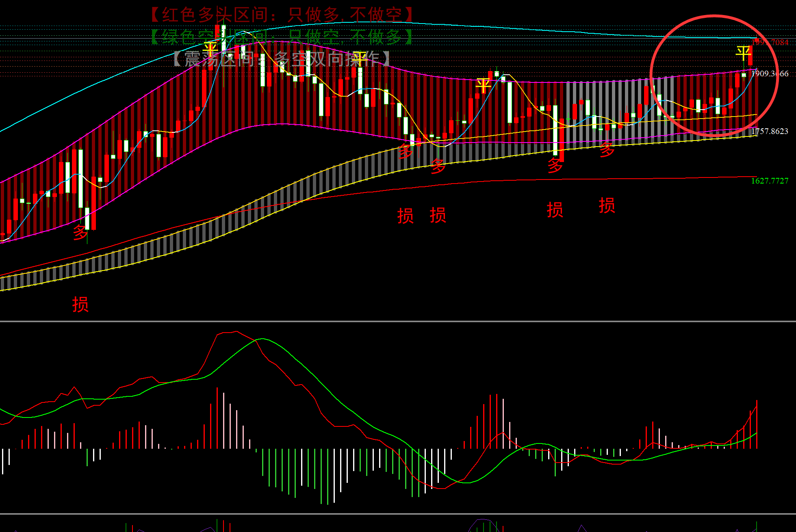Click the small white candle inside red circle
This screenshot has width=796, height=532.
pyautogui.click(x=744, y=75)
